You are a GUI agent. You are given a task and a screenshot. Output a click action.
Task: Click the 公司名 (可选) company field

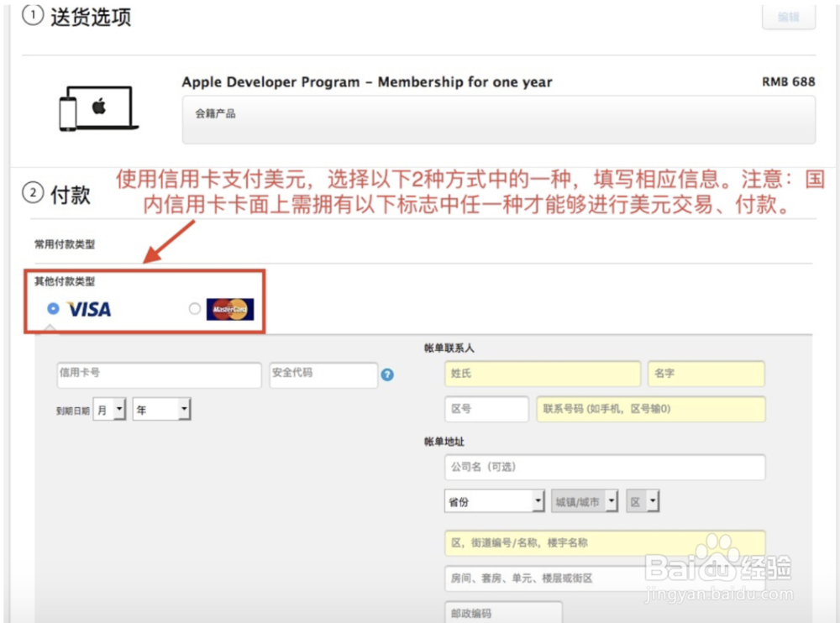tap(605, 467)
